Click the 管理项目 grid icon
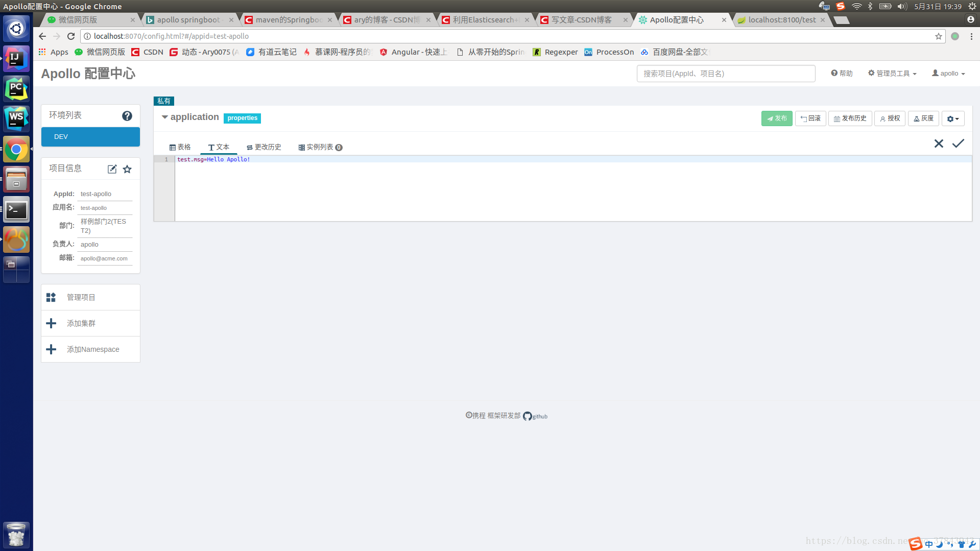 click(x=51, y=297)
